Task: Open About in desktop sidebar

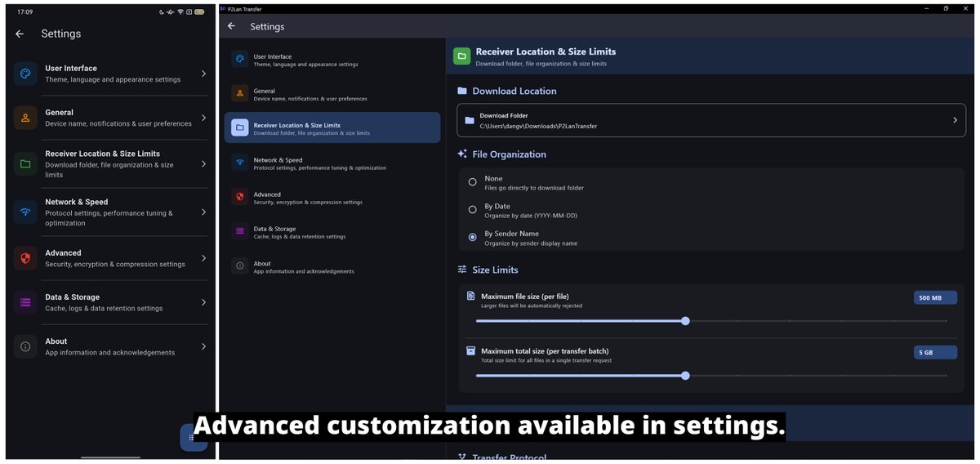Action: (332, 265)
